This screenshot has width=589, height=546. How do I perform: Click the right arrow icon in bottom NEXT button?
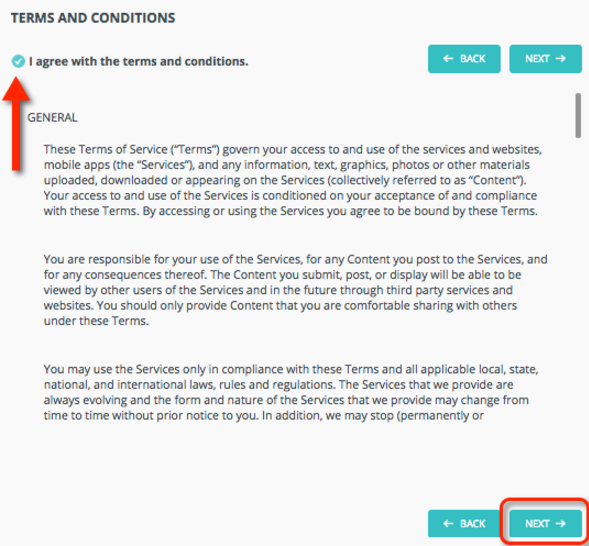(561, 523)
